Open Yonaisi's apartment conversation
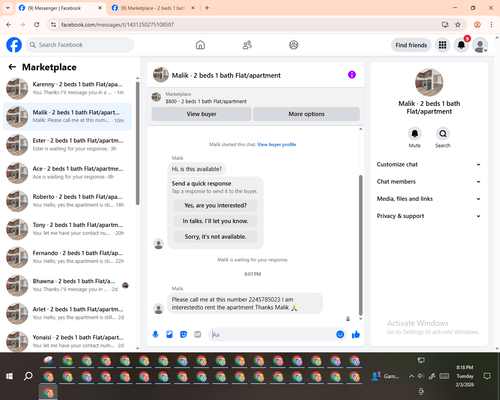500x400 pixels. [x=67, y=341]
